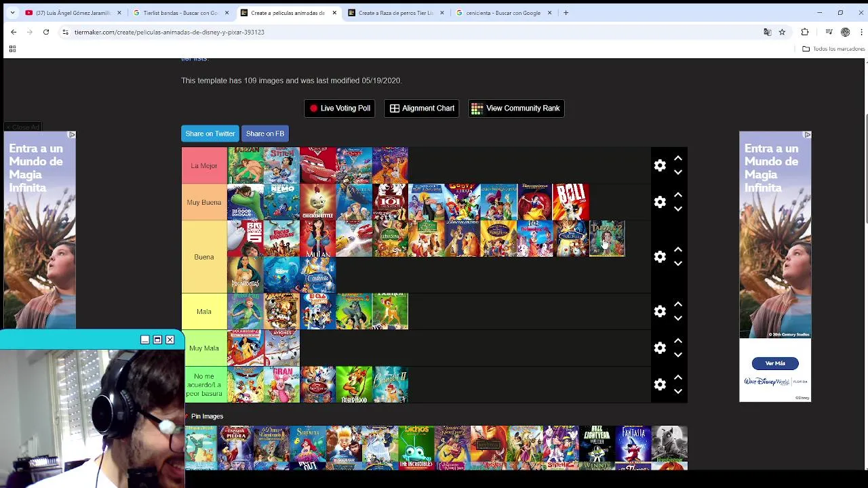Open ad info icon on left ad
This screenshot has width=868, height=488.
coord(72,135)
